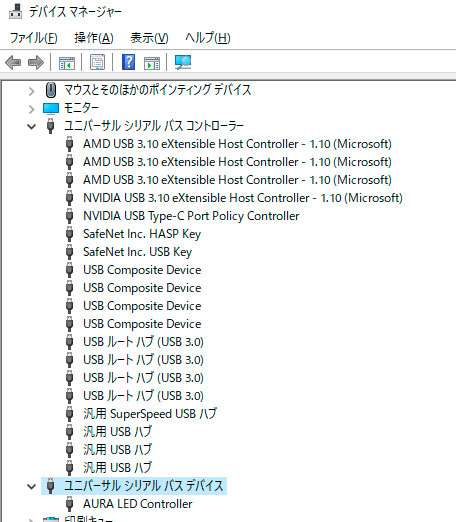The image size is (456, 522).
Task: Select NVIDIA USB 3.10 eXtensible Host Controller
Action: tap(243, 198)
